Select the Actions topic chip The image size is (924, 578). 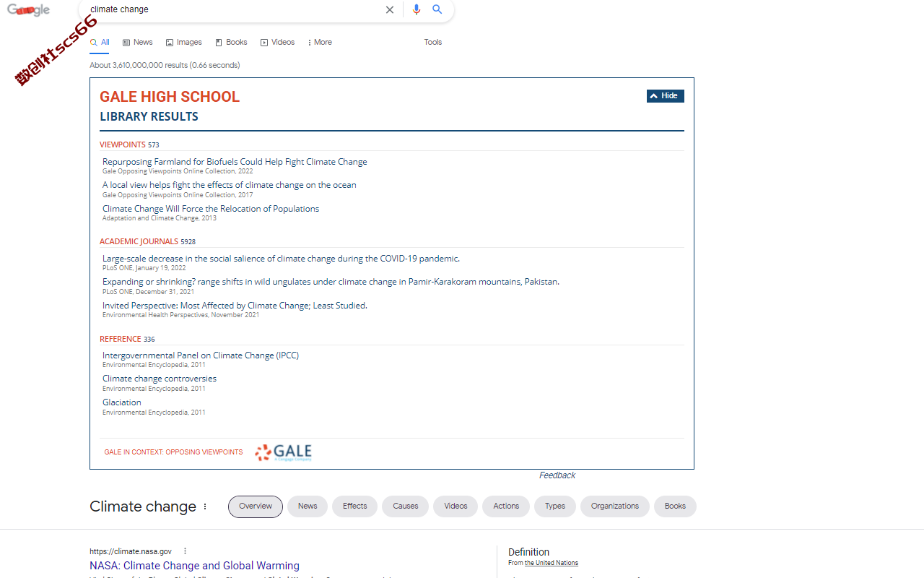(x=506, y=506)
